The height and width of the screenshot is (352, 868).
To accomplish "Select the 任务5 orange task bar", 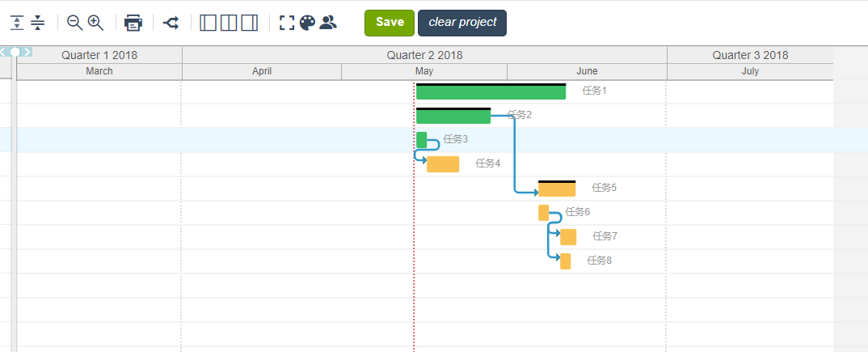I will pos(557,189).
